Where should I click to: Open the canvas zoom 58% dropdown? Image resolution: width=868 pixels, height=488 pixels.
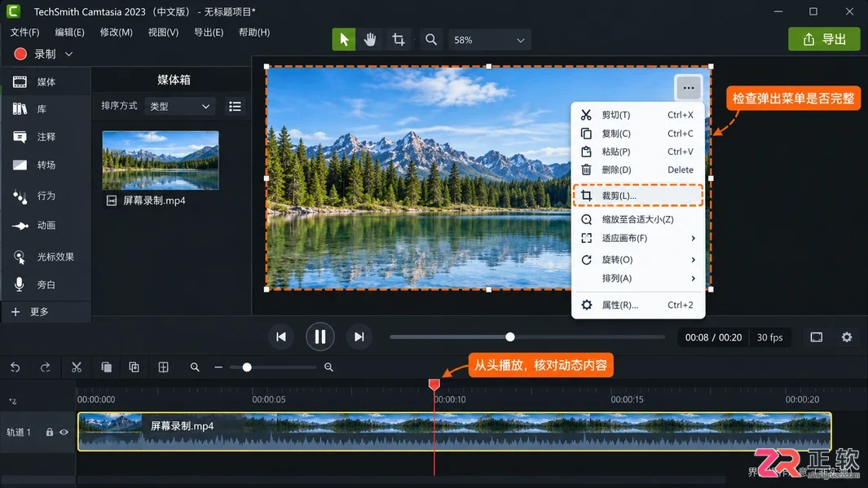tap(489, 40)
